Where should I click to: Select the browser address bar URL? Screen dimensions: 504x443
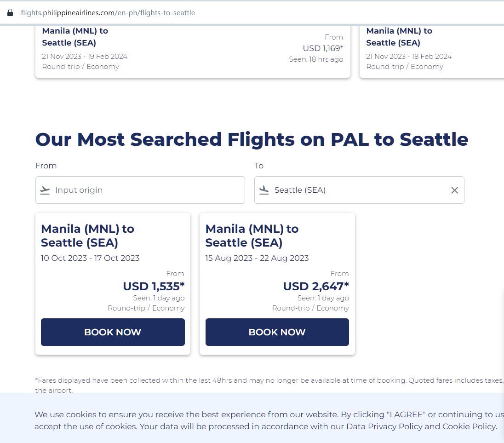coord(108,13)
